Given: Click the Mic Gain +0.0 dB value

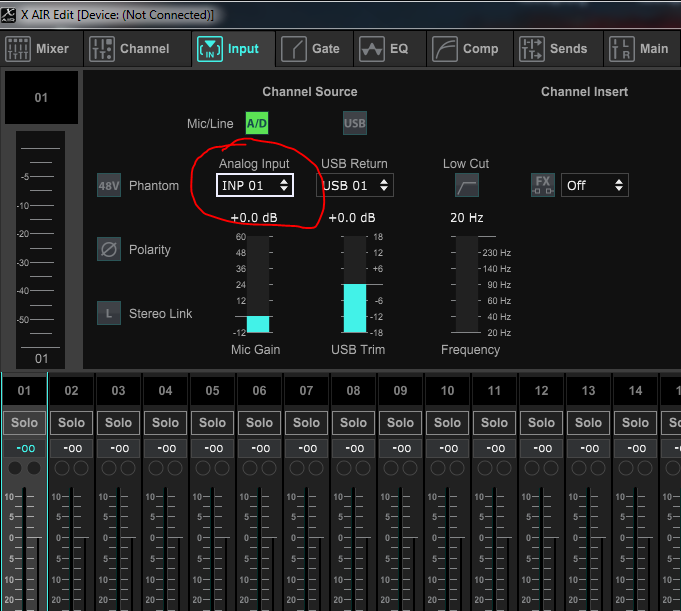Looking at the screenshot, I should pyautogui.click(x=254, y=218).
